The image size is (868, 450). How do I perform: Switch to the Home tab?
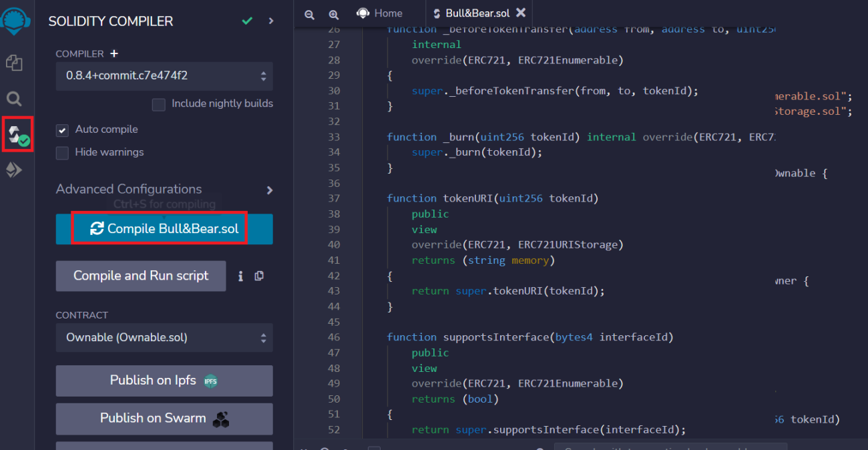[x=380, y=13]
